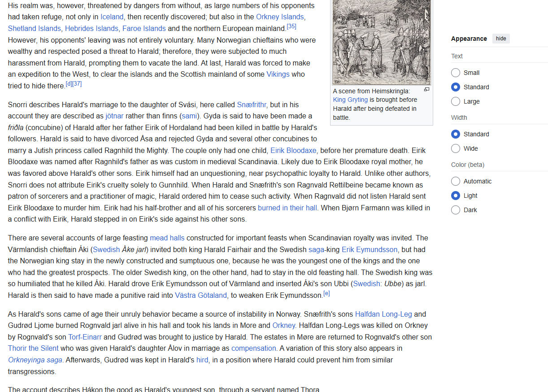
Task: Visit the Torf-Einarr article
Action: pyautogui.click(x=85, y=337)
